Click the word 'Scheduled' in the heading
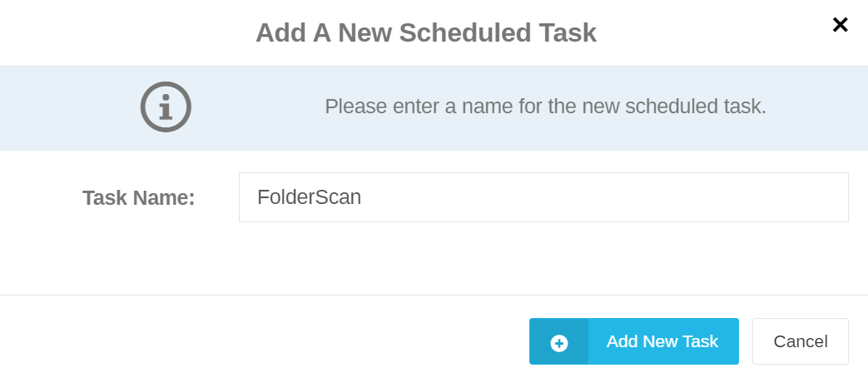The height and width of the screenshot is (373, 868). click(x=458, y=33)
